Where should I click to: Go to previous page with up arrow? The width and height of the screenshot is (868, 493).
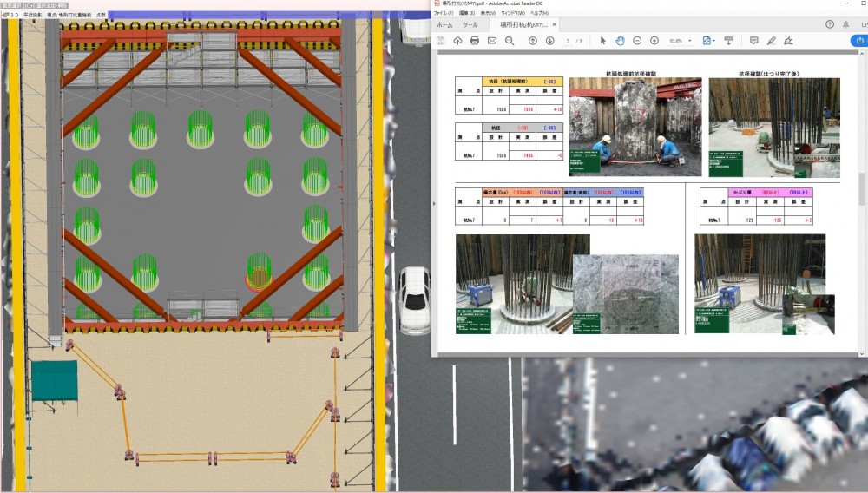(x=533, y=41)
